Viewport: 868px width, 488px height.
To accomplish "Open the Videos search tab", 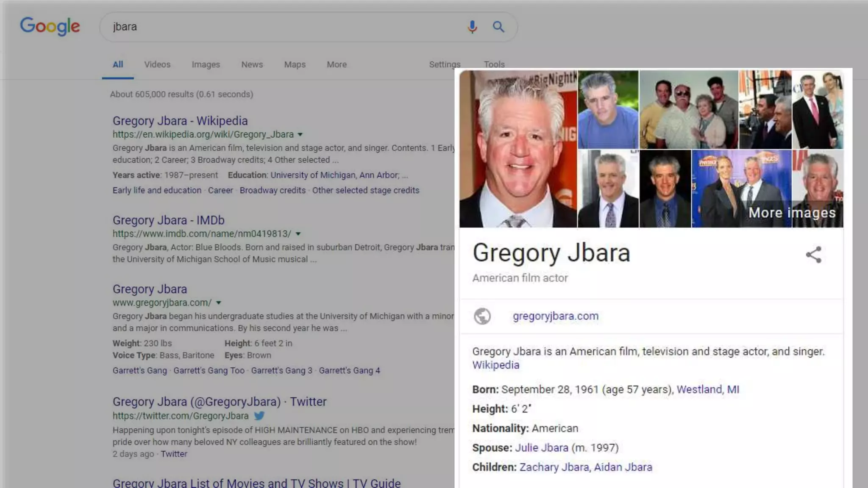I will 157,64.
